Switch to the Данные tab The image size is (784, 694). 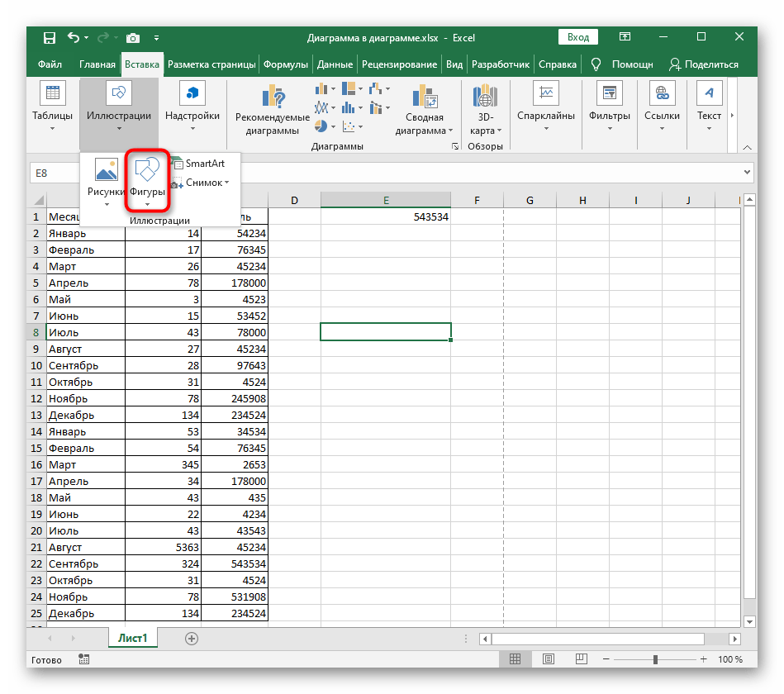[335, 64]
